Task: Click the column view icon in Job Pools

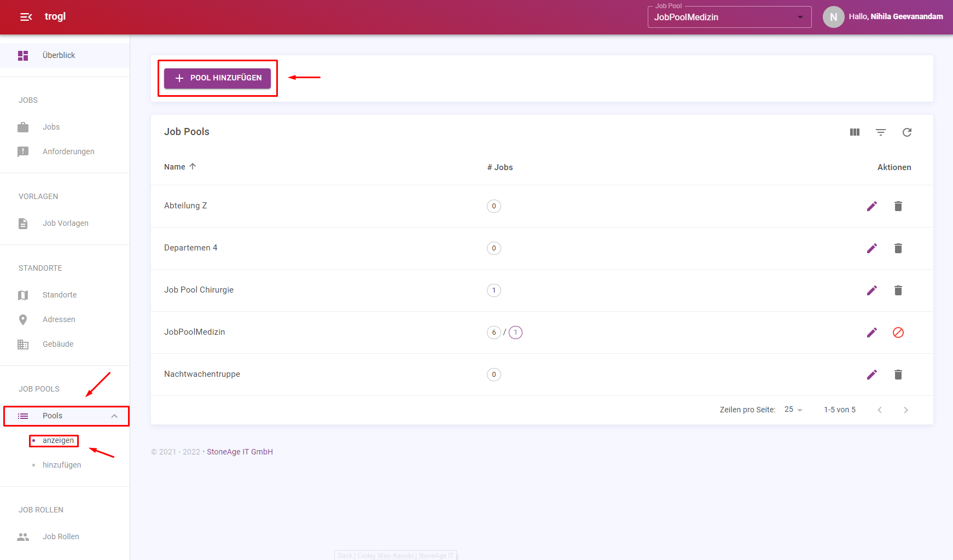Action: [855, 132]
